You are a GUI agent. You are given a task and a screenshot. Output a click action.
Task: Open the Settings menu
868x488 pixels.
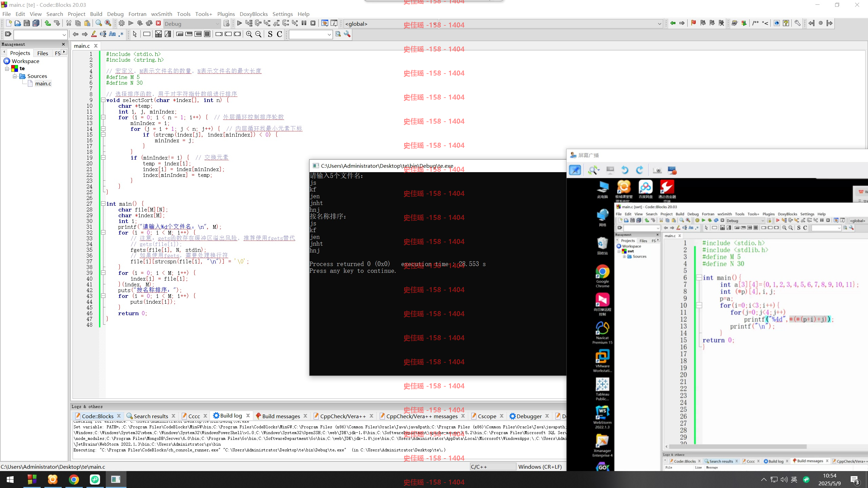(x=282, y=14)
